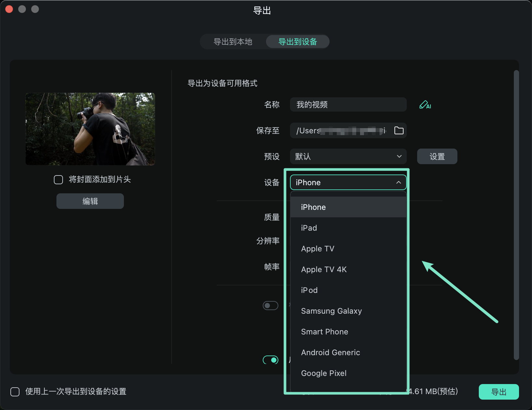
Task: Click the red close button icon
Action: pos(9,9)
